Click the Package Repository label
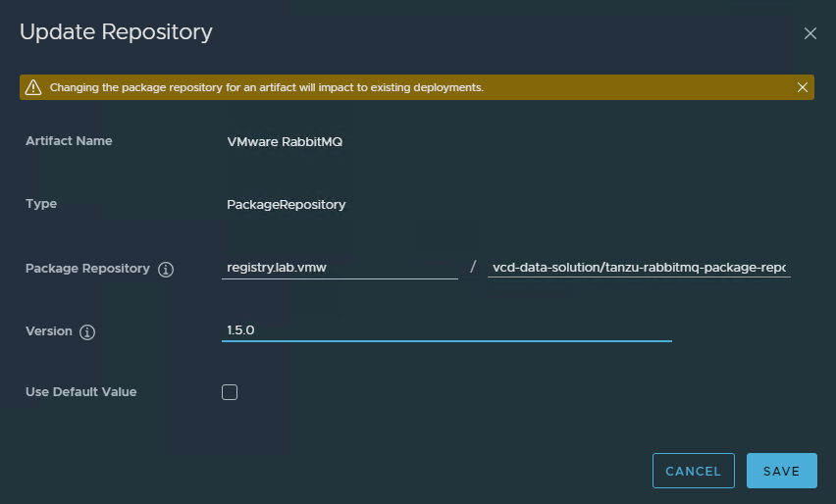This screenshot has height=504, width=836. (x=87, y=269)
